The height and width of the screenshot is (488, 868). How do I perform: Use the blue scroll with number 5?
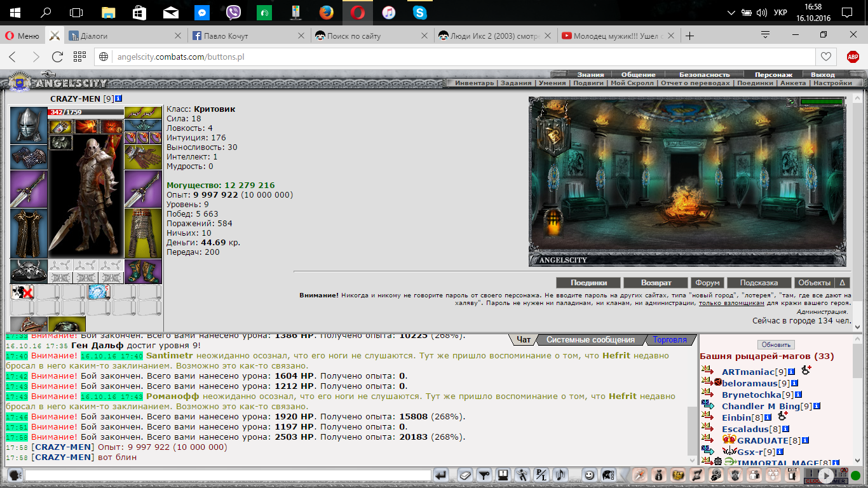pyautogui.click(x=98, y=292)
